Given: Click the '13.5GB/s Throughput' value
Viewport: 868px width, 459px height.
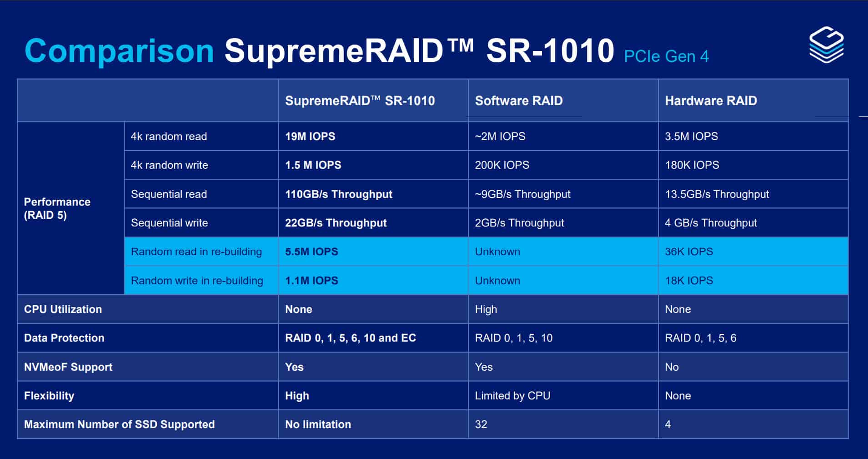Looking at the screenshot, I should [x=717, y=194].
